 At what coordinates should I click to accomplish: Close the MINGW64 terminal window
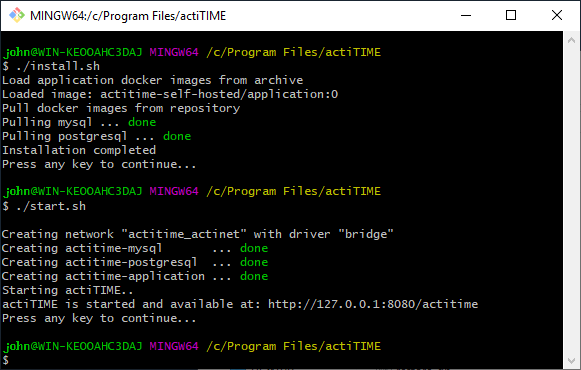click(x=557, y=16)
